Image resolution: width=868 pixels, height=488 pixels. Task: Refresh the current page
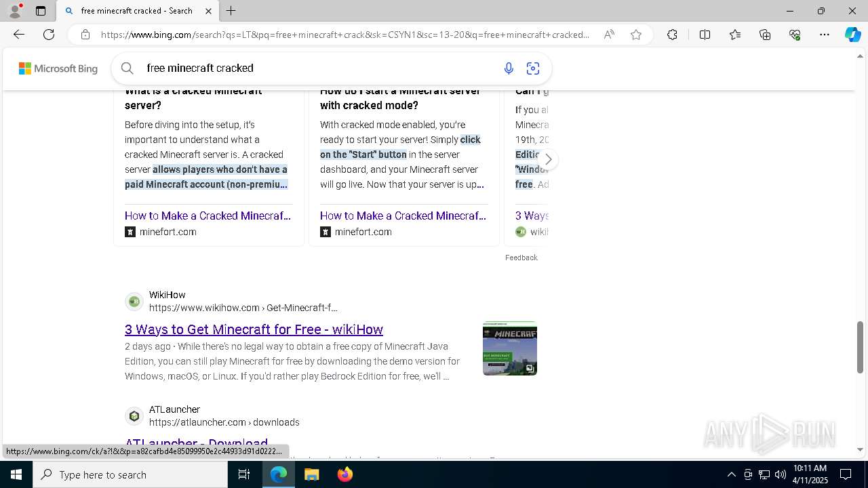tap(49, 35)
